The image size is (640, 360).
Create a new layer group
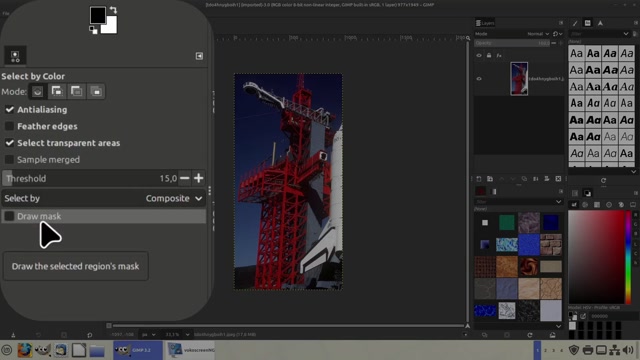tap(490, 179)
